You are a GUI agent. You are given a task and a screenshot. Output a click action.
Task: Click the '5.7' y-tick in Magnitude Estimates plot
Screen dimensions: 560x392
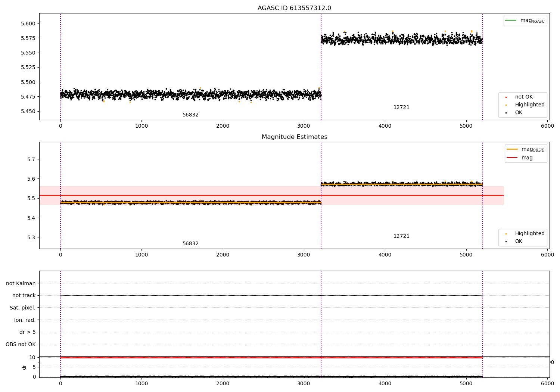coord(31,159)
